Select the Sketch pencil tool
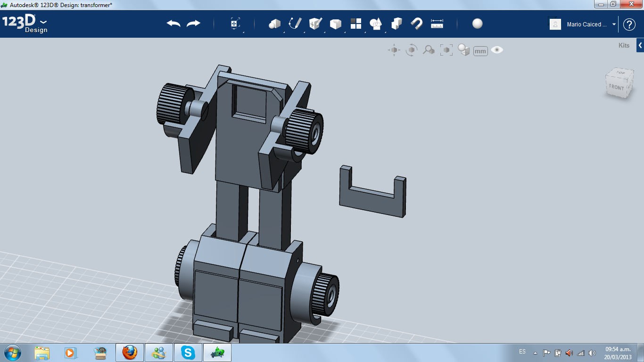 (295, 24)
